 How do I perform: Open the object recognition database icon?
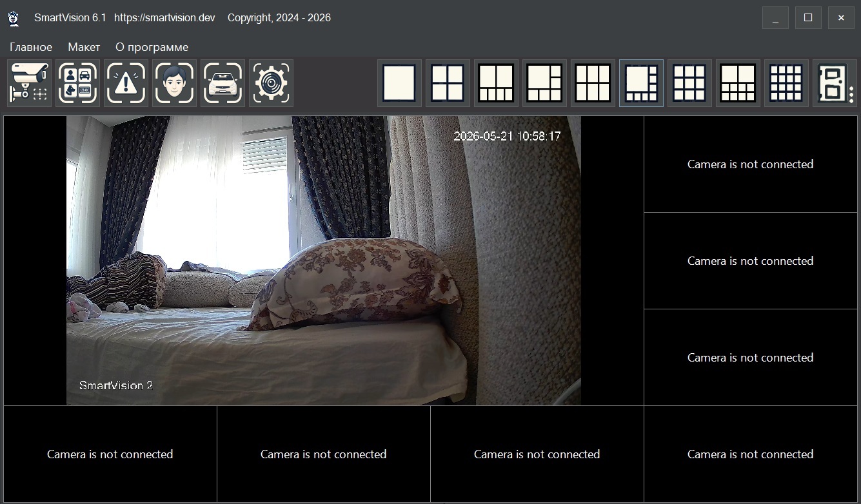77,83
